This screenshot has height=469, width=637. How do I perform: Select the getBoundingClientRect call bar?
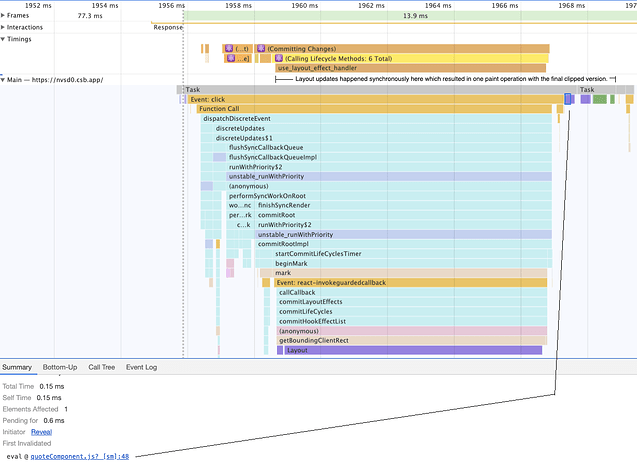412,341
